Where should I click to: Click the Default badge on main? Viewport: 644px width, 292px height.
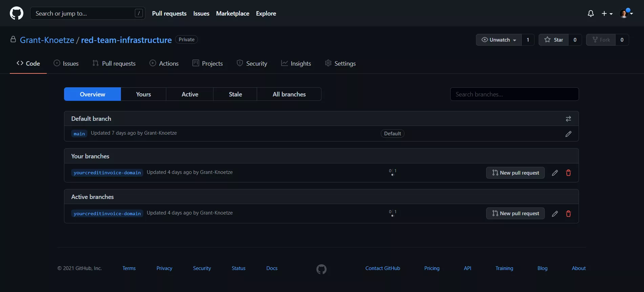click(x=392, y=134)
